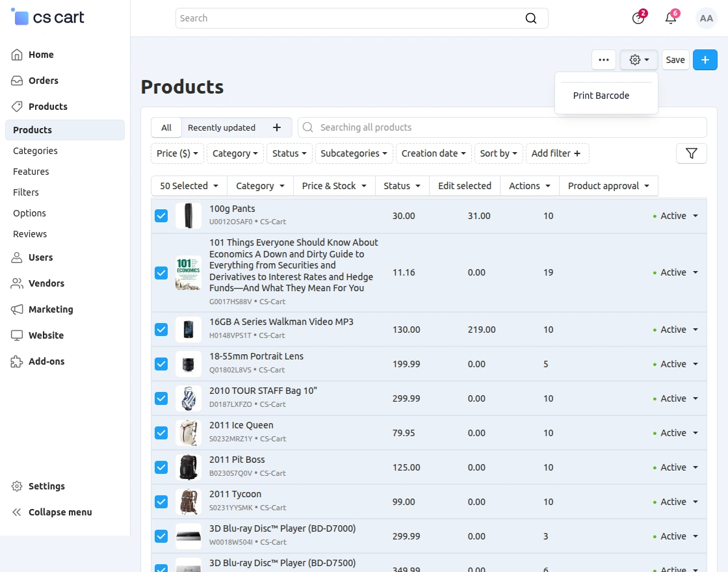Screen dimensions: 728x572
Task: Click the Save button
Action: point(675,60)
